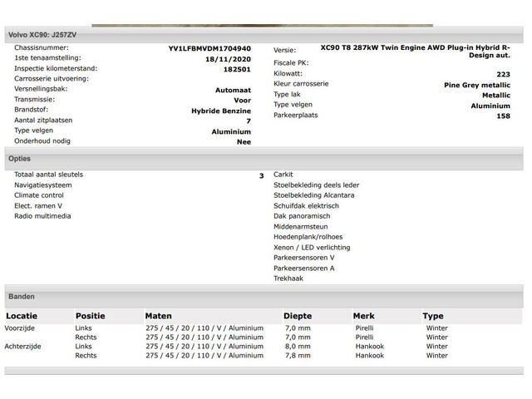Click the Opties section header

point(20,158)
